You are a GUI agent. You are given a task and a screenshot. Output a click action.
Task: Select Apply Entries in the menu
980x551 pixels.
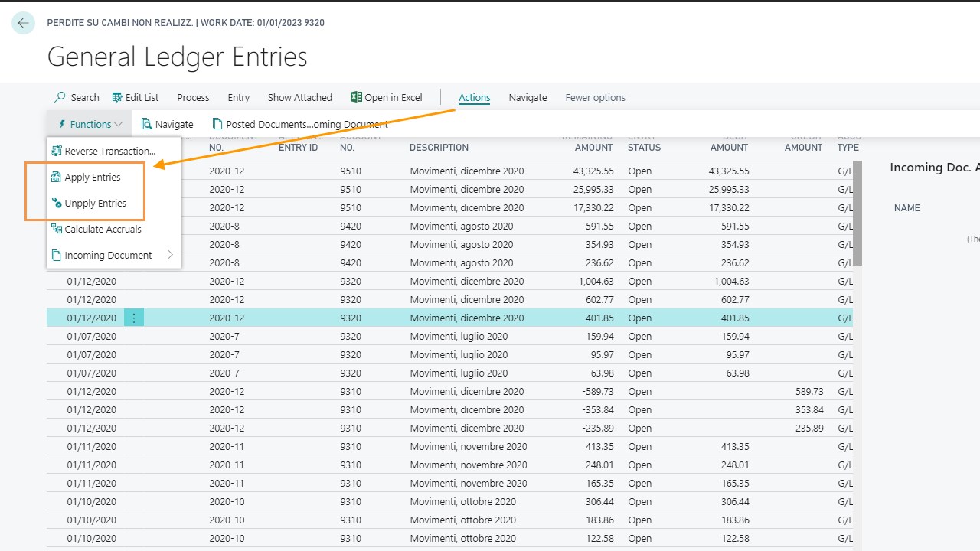114,177
